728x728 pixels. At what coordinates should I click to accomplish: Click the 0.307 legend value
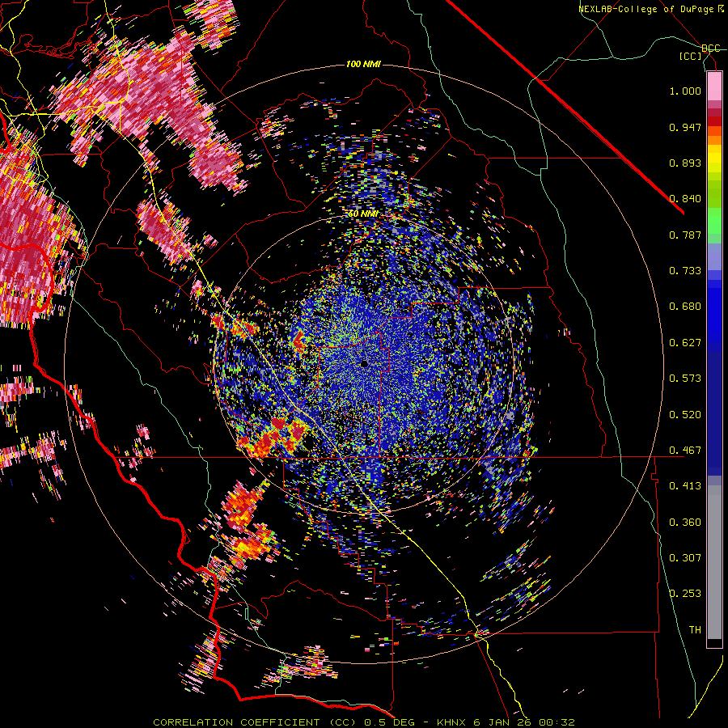click(685, 558)
